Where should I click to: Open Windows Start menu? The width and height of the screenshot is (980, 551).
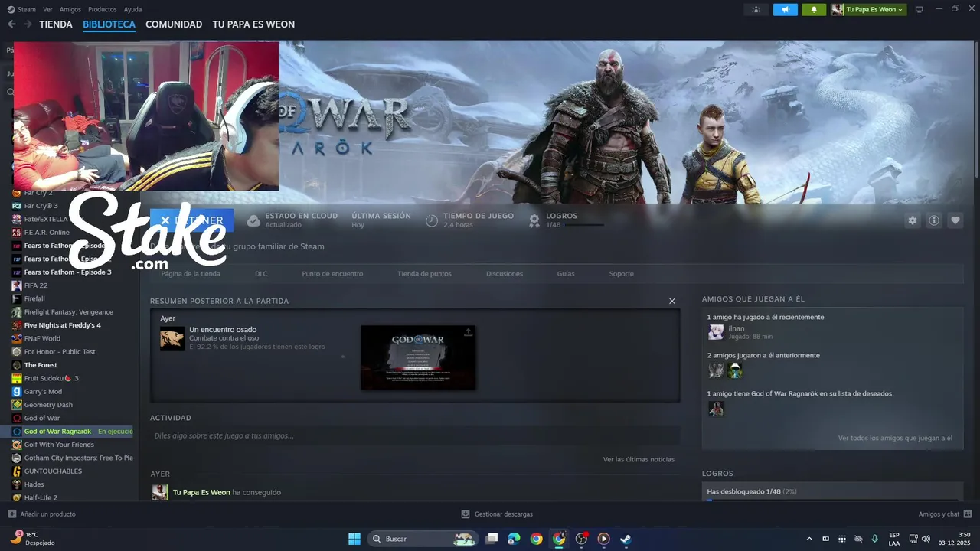pos(354,539)
